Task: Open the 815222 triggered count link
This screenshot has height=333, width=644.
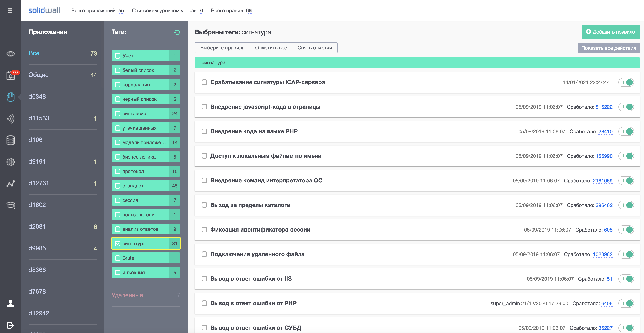Action: pyautogui.click(x=604, y=107)
